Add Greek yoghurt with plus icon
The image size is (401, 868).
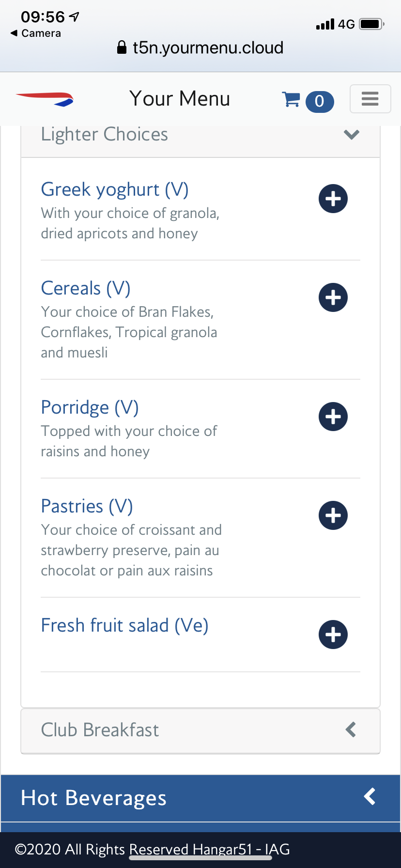333,199
